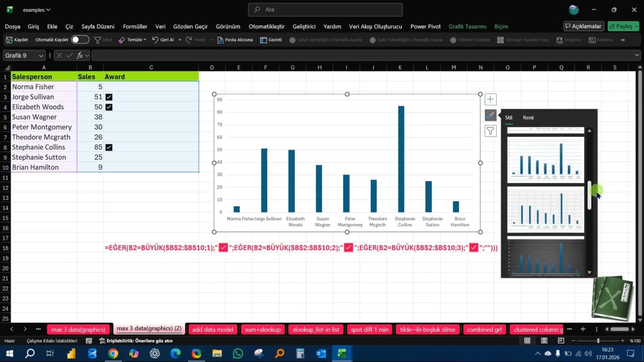This screenshot has width=644, height=362.
Task: Click the quick access toolbar overflow chevrons
Action: (x=623, y=40)
